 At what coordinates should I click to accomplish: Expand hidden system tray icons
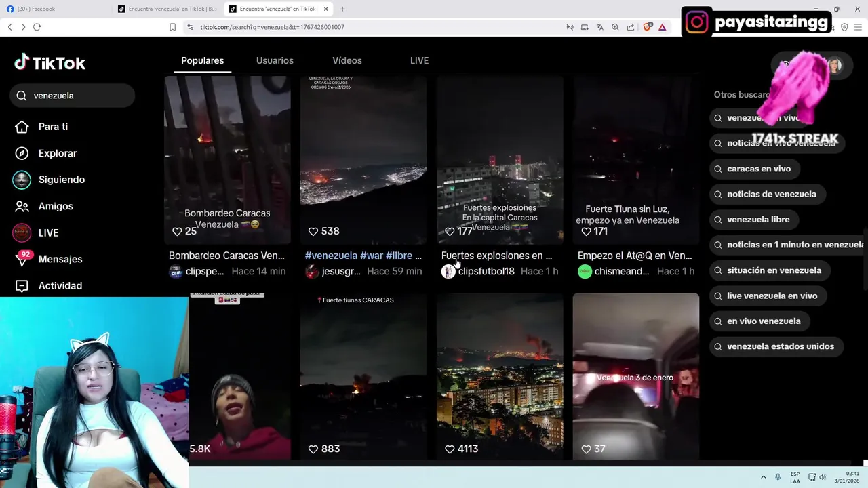763,477
